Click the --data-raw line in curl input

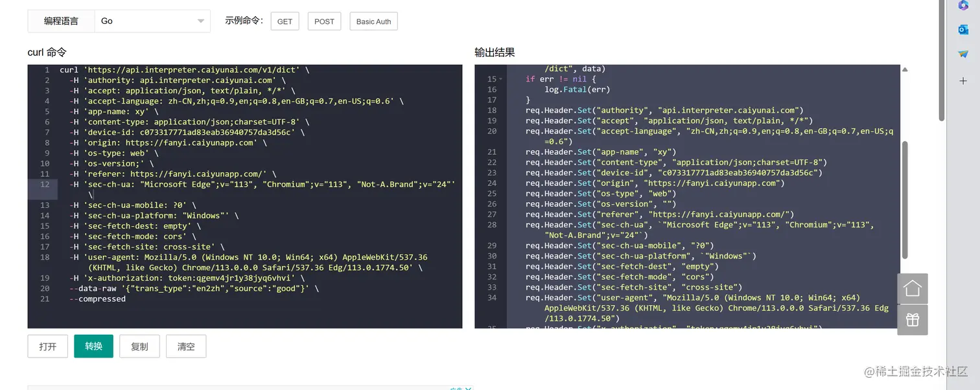(x=194, y=288)
